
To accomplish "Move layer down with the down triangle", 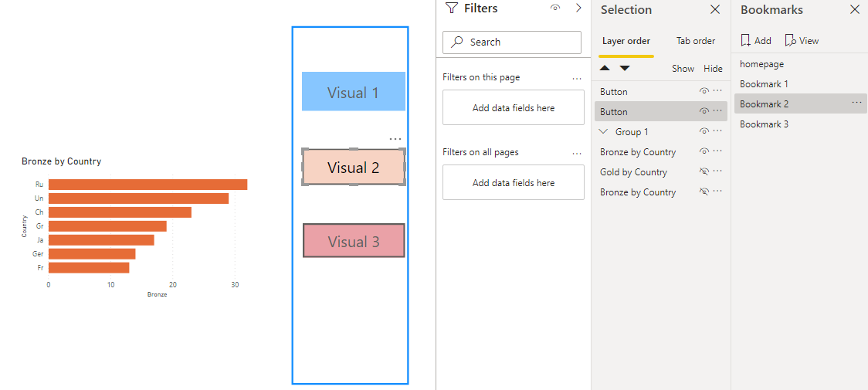I will point(625,68).
